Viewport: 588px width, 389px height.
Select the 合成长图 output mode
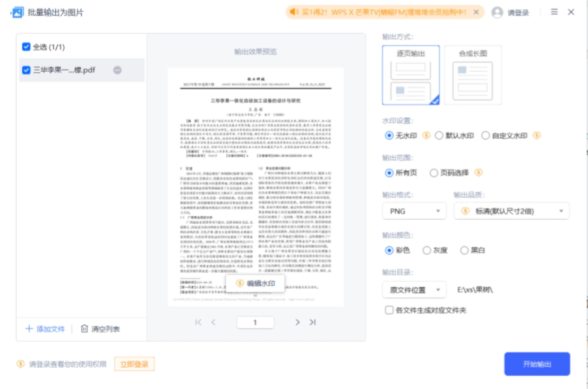(473, 75)
